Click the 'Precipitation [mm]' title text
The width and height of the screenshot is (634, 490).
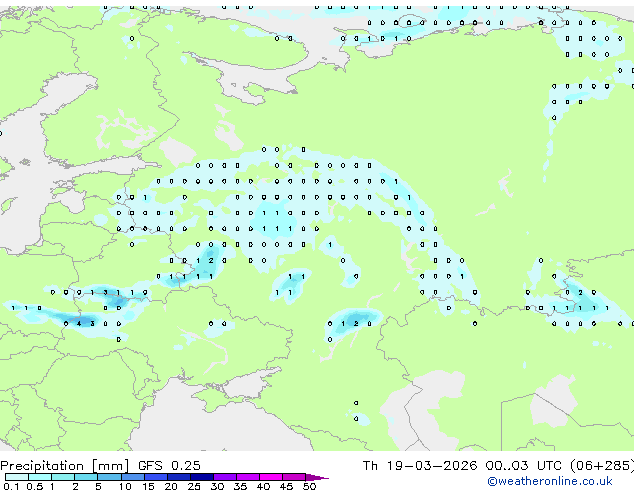pos(65,466)
